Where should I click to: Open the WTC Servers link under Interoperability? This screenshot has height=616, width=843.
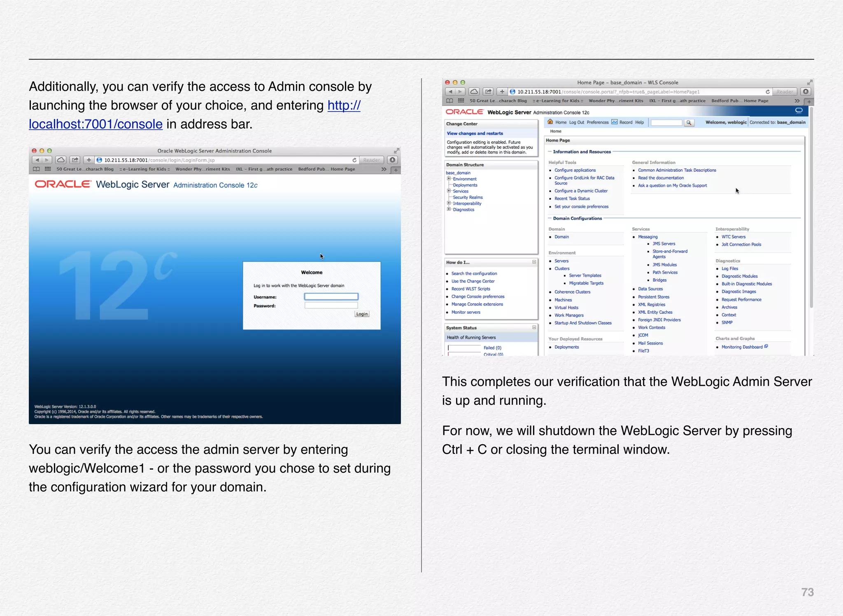[733, 237]
